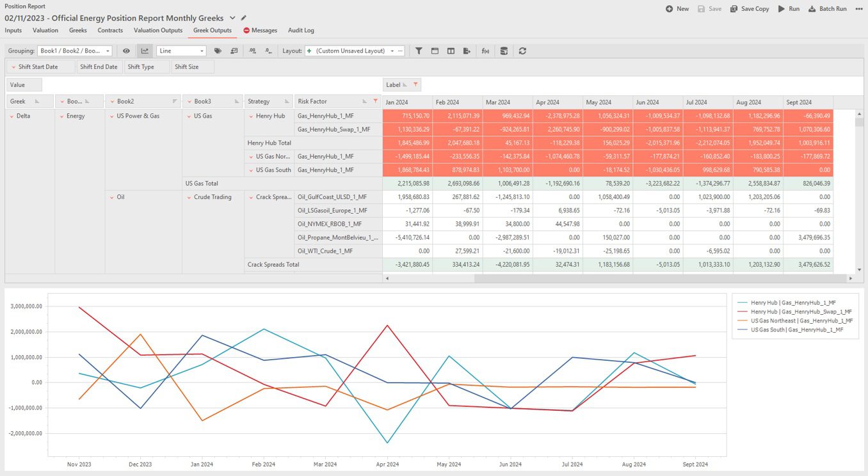Click the Shift Size field chip
This screenshot has width=868, height=476.
point(192,67)
